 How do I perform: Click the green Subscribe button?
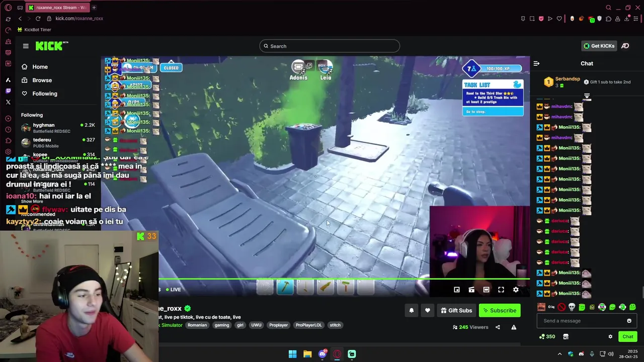pos(500,311)
